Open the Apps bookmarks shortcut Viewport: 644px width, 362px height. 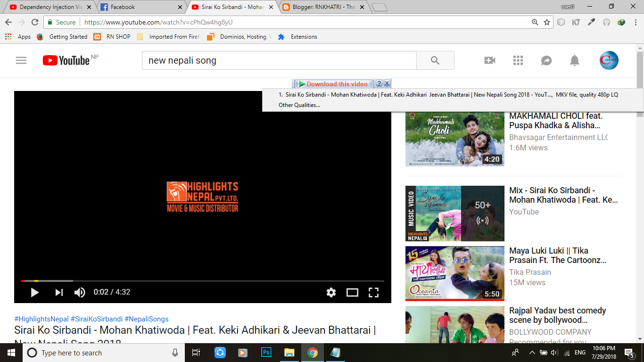point(18,37)
